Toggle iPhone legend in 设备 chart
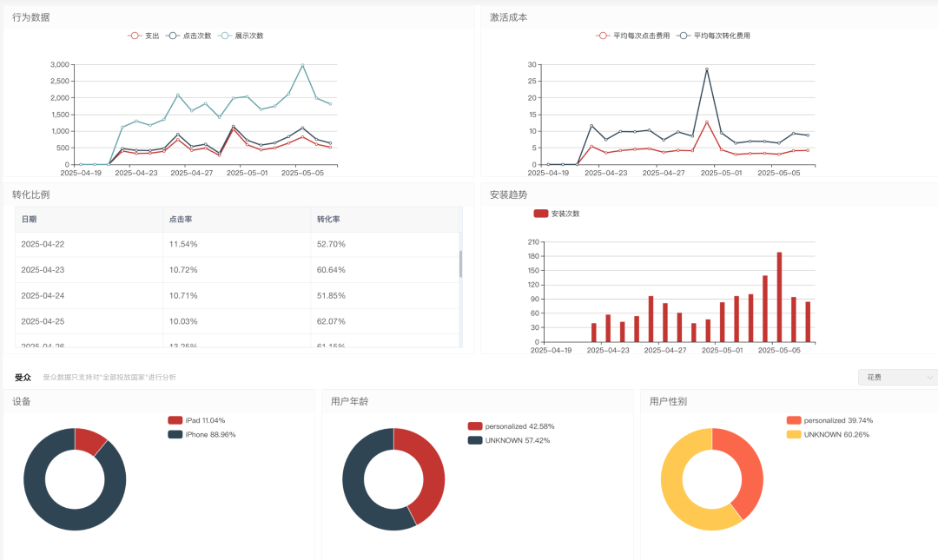Screen dimensions: 938x560 (175, 434)
